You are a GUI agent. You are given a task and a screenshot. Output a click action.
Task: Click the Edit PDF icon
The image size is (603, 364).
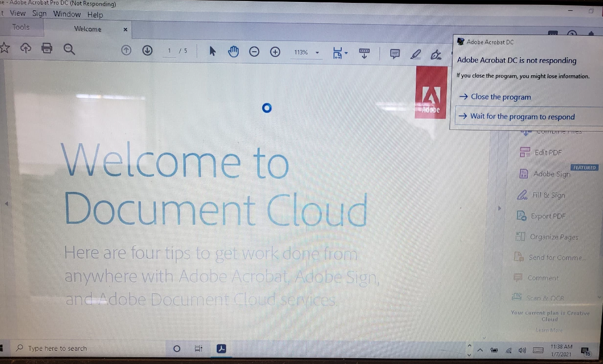tap(525, 152)
